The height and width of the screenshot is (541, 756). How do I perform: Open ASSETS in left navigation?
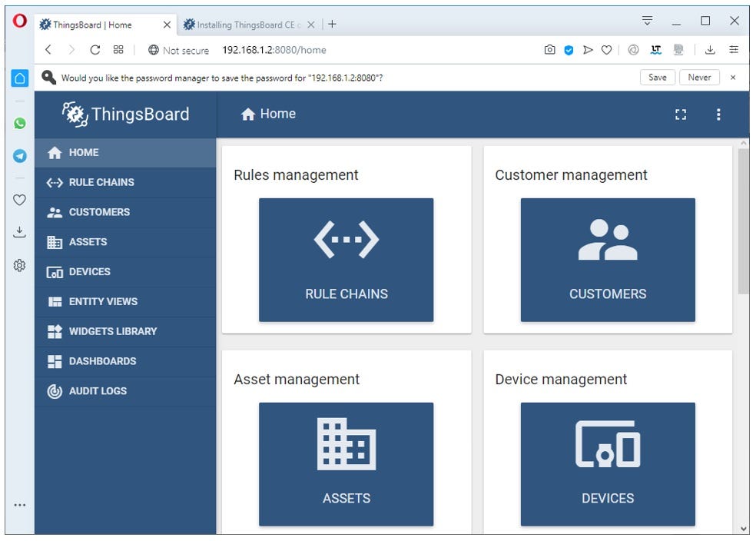tap(125, 243)
